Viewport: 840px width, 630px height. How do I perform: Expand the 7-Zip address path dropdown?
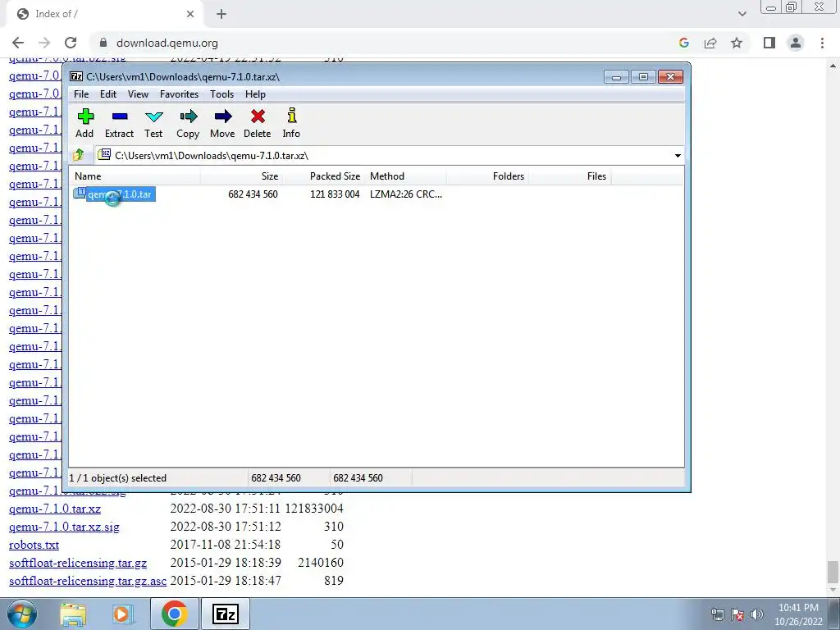[678, 156]
